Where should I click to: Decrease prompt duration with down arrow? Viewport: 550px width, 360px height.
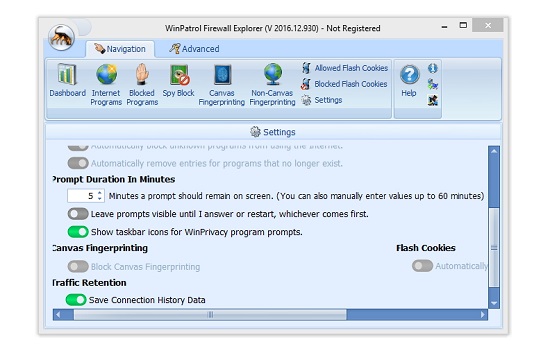click(100, 199)
